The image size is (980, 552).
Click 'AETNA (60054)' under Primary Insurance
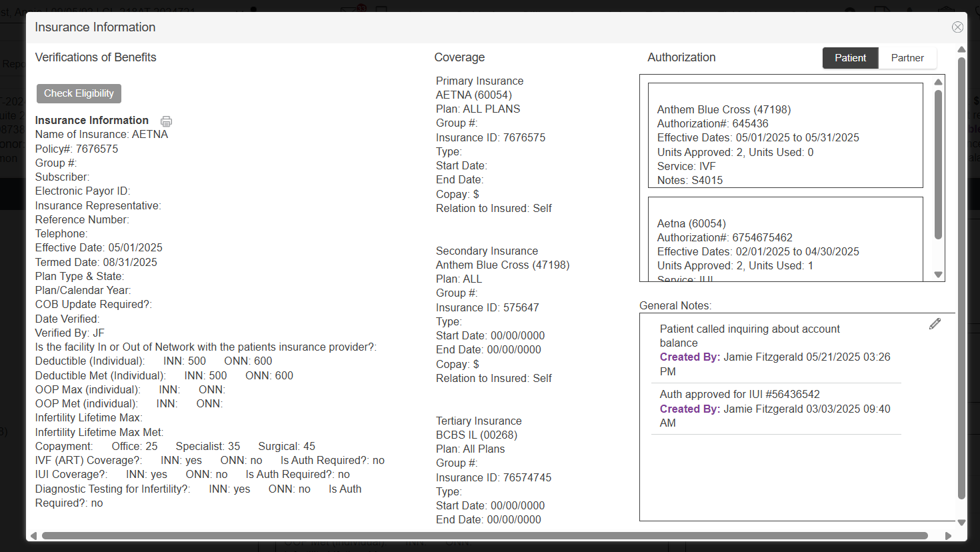click(474, 95)
